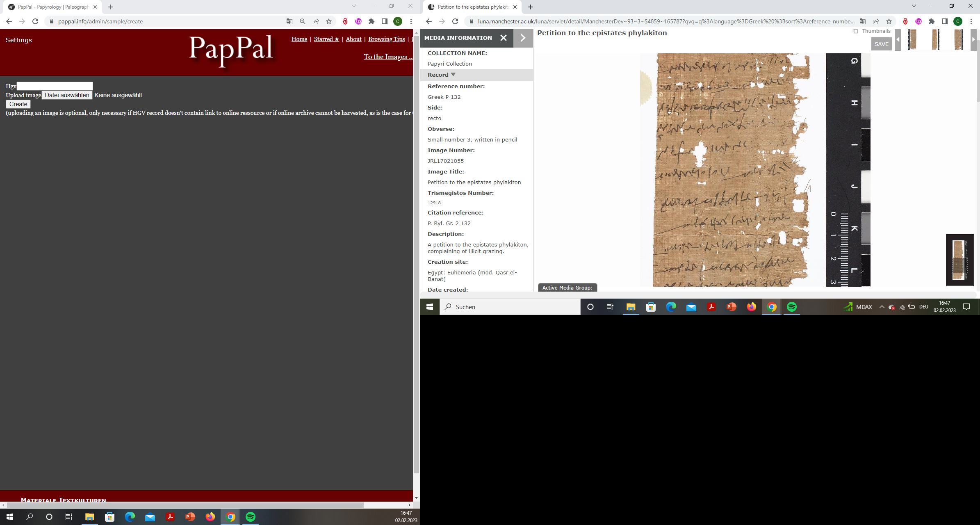Open the profile avatar C in the Luna window
980x525 pixels.
coord(958,21)
